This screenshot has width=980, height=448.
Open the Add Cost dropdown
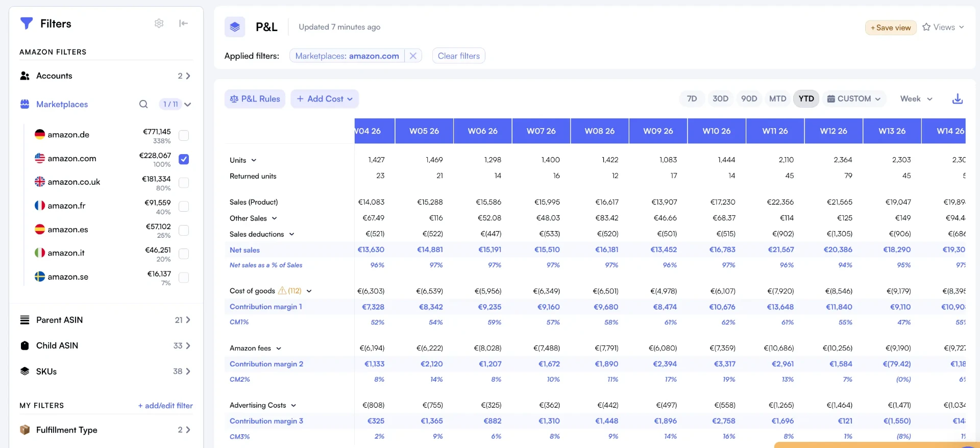325,99
